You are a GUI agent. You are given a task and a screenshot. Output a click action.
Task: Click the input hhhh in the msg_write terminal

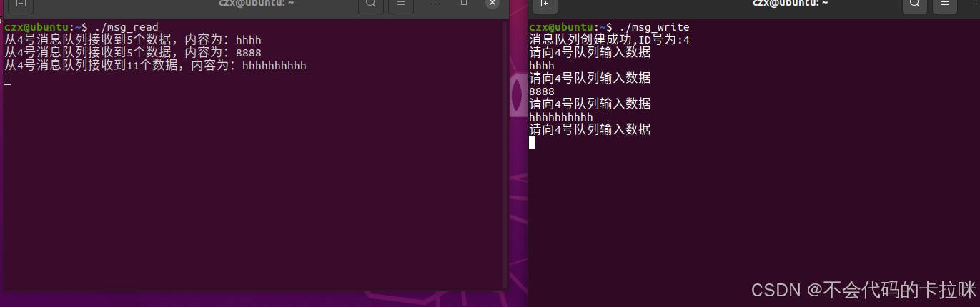coord(542,66)
